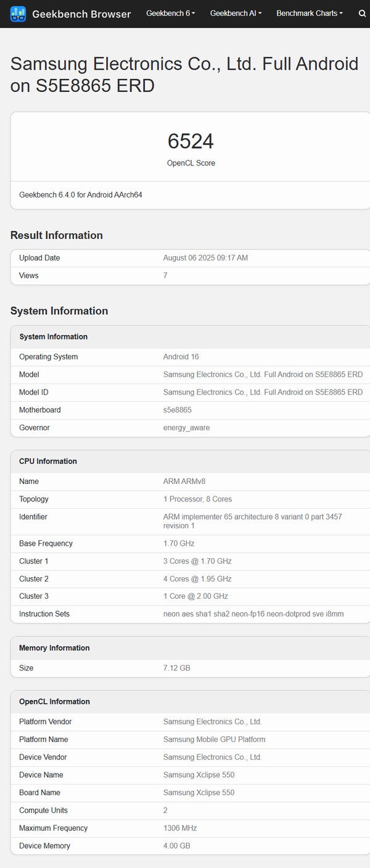Viewport: 370px width, 868px height.
Task: Open the Geekbench AI dropdown
Action: pos(236,14)
